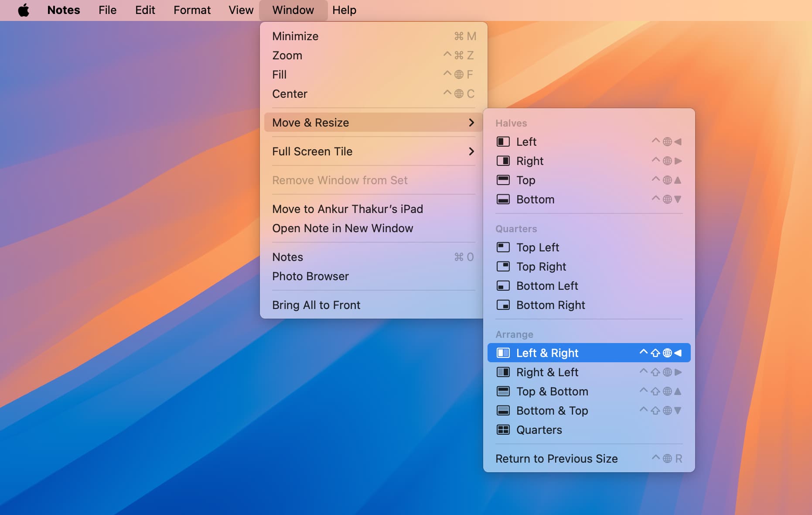Screen dimensions: 812x515
Task: Click the Top & Bottom arrange icon
Action: tap(503, 391)
